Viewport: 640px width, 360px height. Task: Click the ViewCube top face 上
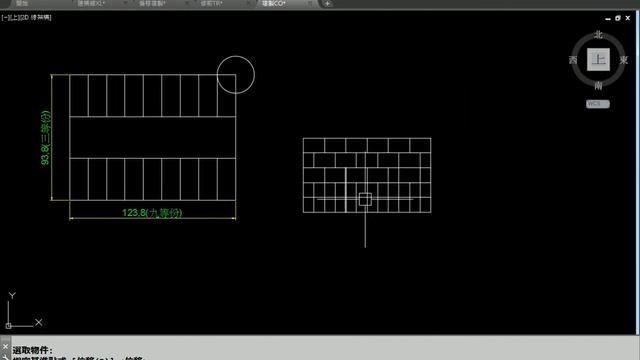point(598,60)
